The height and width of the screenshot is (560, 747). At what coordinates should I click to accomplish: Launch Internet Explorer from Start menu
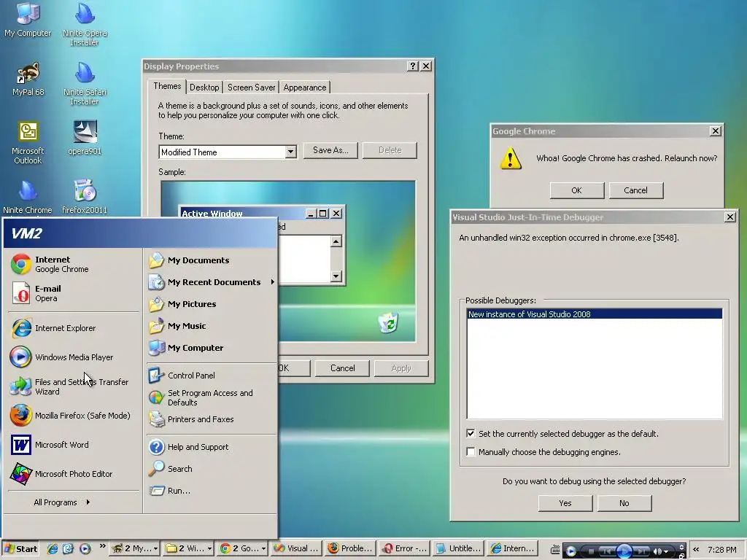[74, 328]
